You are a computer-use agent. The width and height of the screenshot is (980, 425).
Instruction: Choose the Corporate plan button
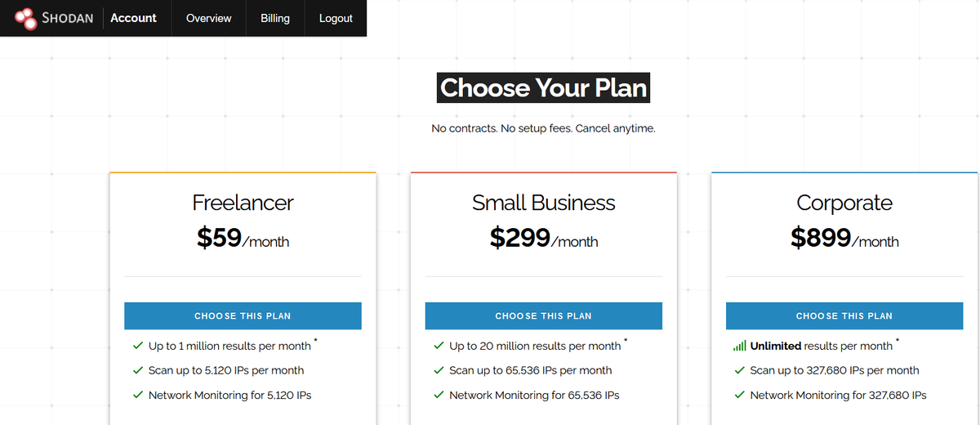tap(844, 315)
